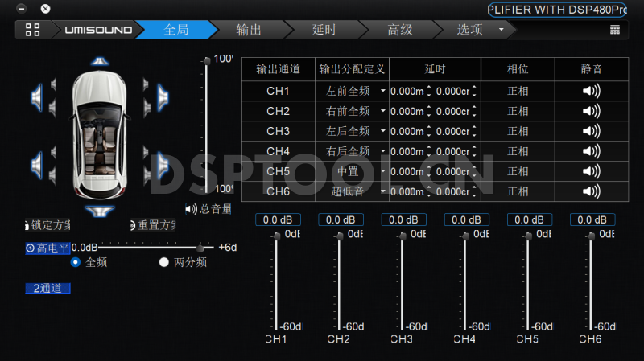Switch to the 高级 tab
The width and height of the screenshot is (644, 361).
(x=399, y=30)
